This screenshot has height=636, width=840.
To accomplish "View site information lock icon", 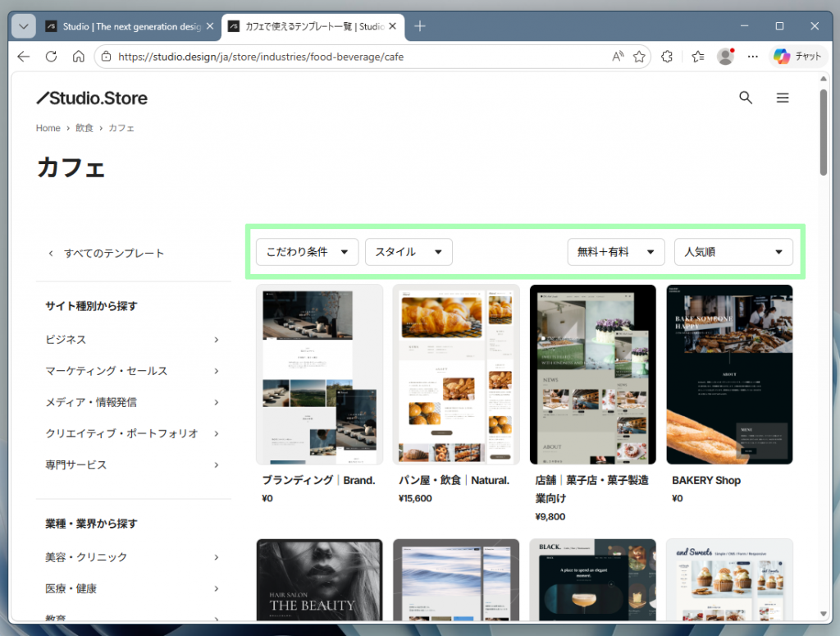I will click(106, 57).
